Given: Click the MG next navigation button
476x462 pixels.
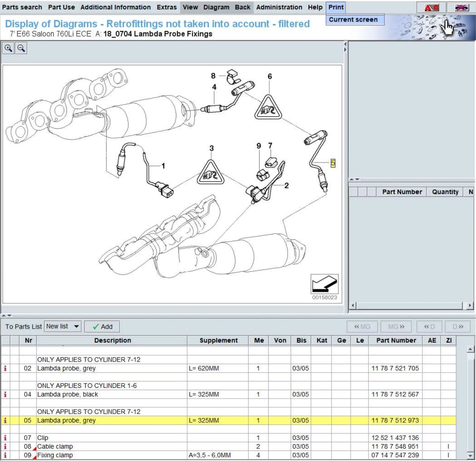Looking at the screenshot, I should (x=396, y=326).
